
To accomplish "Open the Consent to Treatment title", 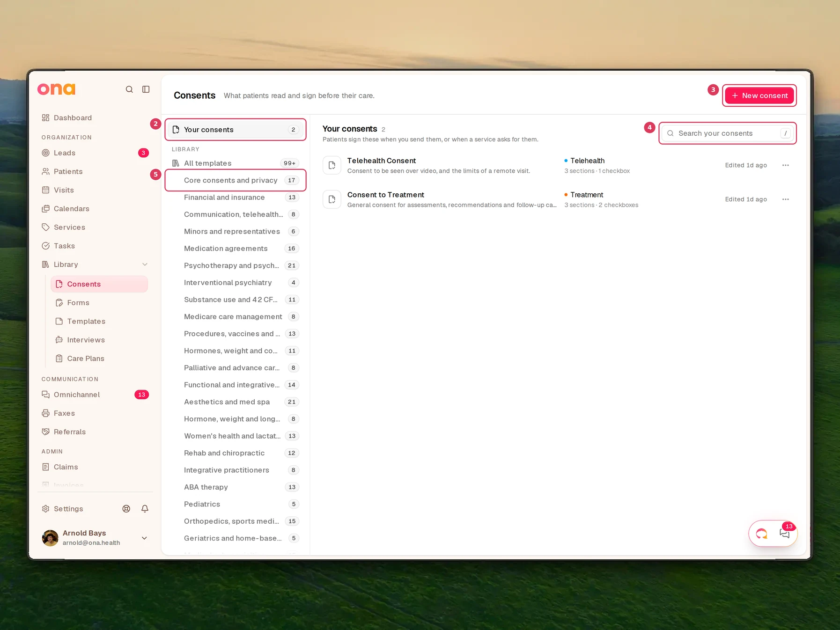I will click(x=386, y=195).
